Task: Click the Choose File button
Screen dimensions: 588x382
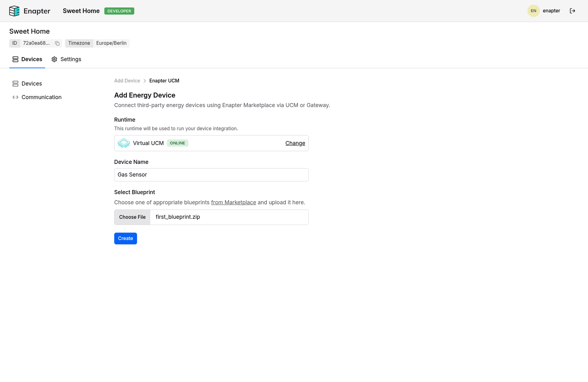Action: [x=132, y=217]
